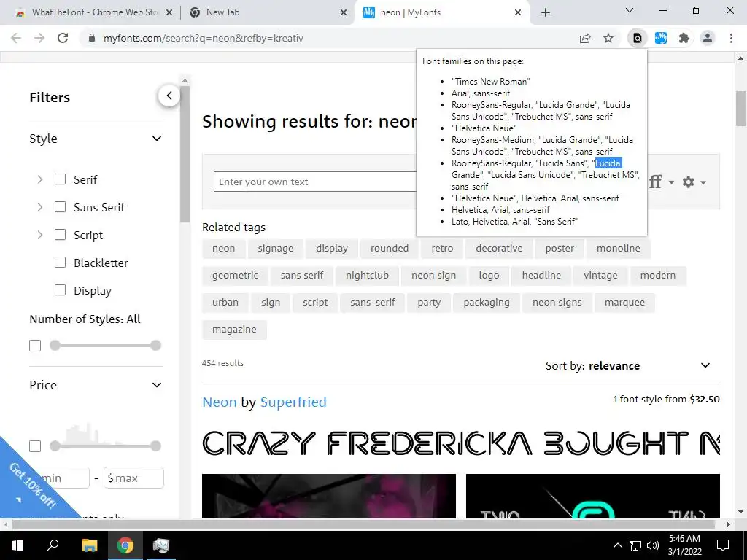Click the magazine related tag
The height and width of the screenshot is (560, 747).
(234, 330)
